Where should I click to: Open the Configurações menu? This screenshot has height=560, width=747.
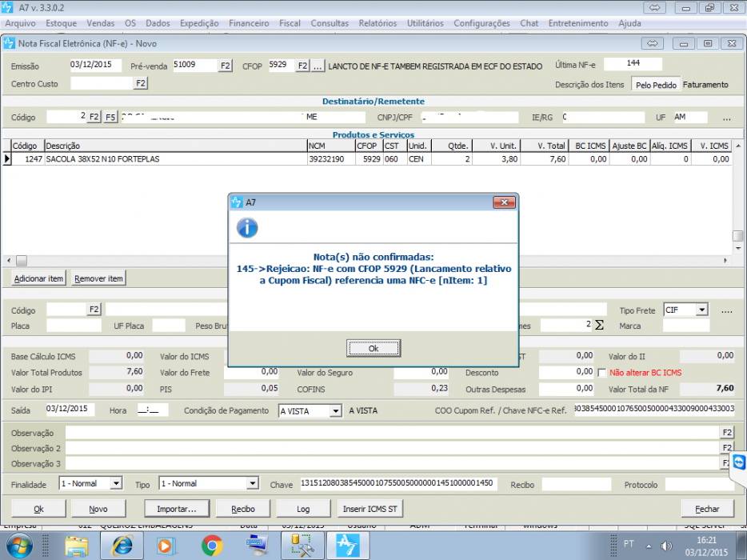point(481,23)
